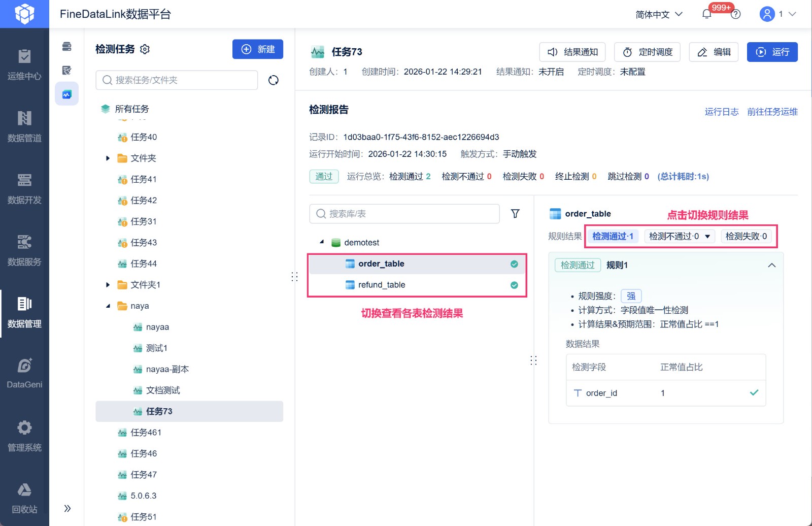Open the 运行日志 link
This screenshot has height=526, width=812.
[721, 112]
